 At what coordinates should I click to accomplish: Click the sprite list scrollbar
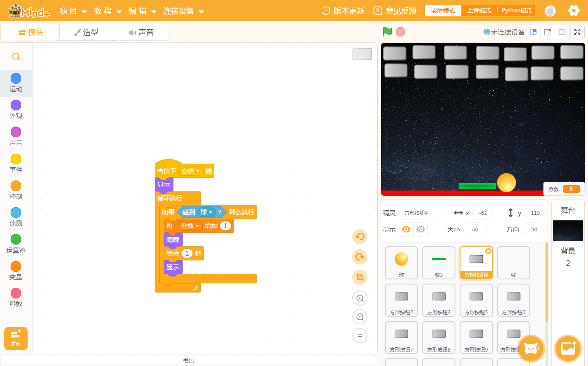(x=546, y=282)
